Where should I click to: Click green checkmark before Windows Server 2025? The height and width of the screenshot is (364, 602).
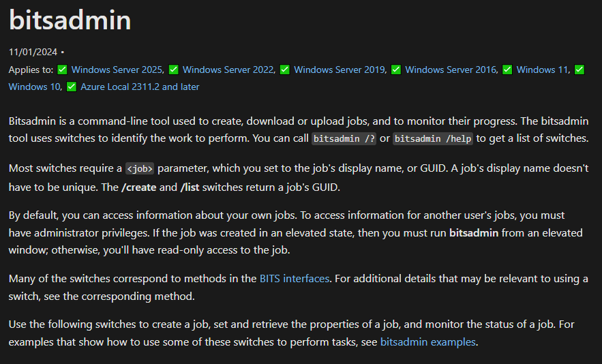point(62,70)
